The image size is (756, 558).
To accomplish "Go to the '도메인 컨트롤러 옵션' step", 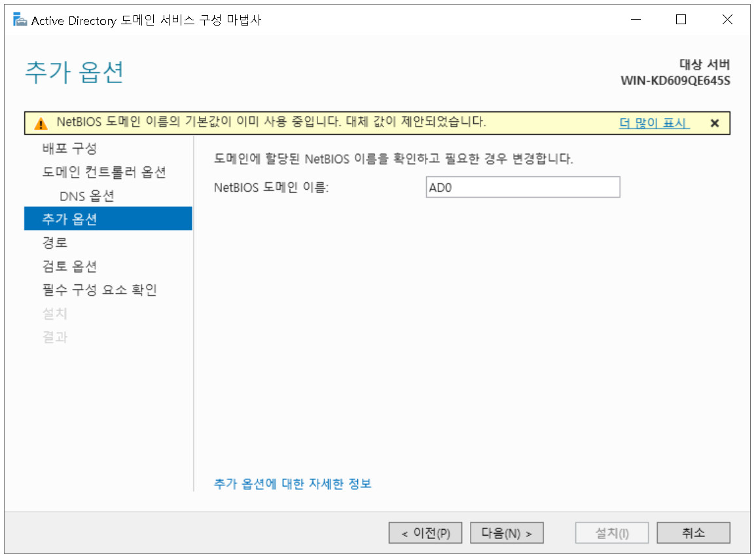I will click(104, 172).
